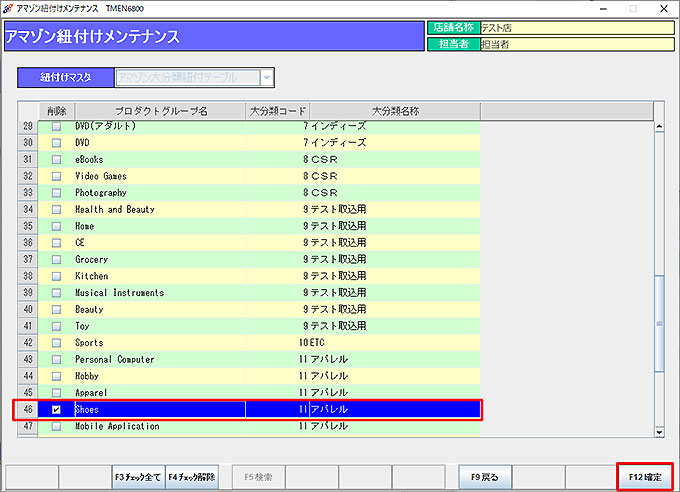Check the delete box for eBooks row
Screen dimensions: 680x492
pos(56,160)
